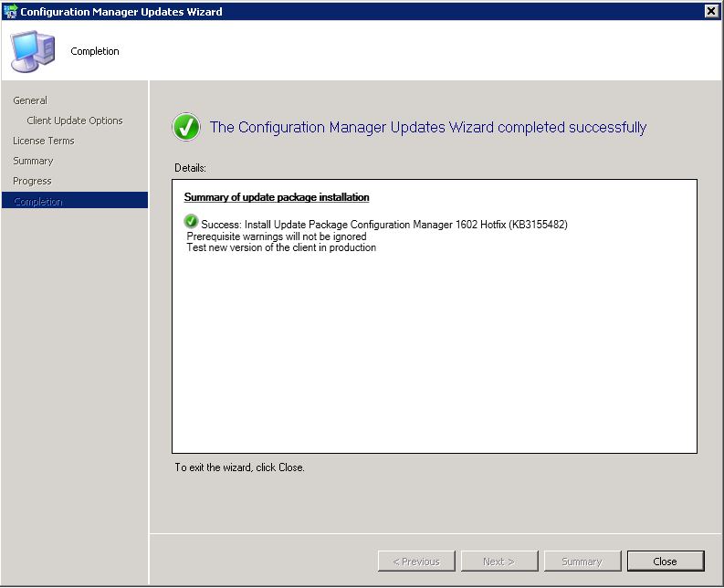The width and height of the screenshot is (724, 588).
Task: Click the Test new version of client line
Action: coord(281,247)
